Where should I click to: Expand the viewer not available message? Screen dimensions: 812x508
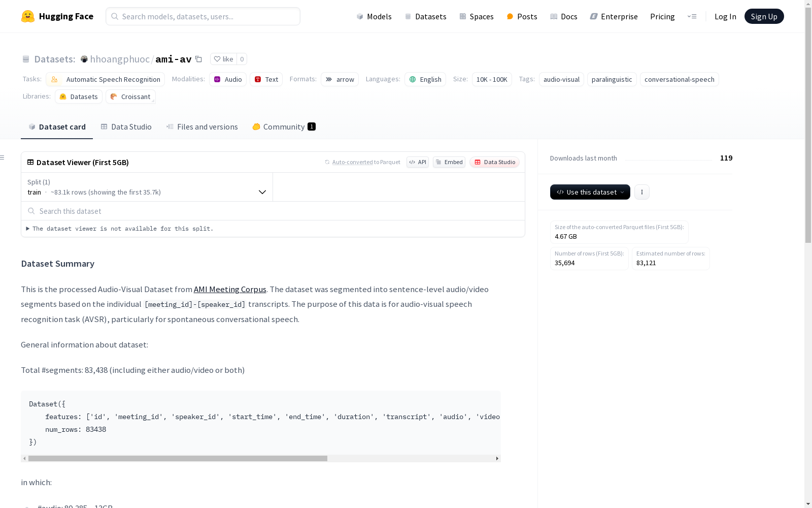(x=120, y=229)
